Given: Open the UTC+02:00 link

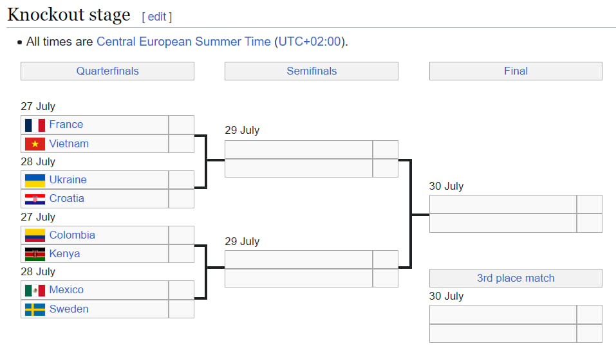Looking at the screenshot, I should 310,42.
